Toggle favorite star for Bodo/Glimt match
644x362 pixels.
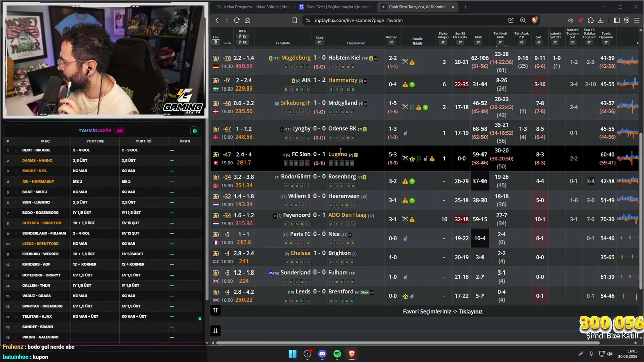[216, 177]
